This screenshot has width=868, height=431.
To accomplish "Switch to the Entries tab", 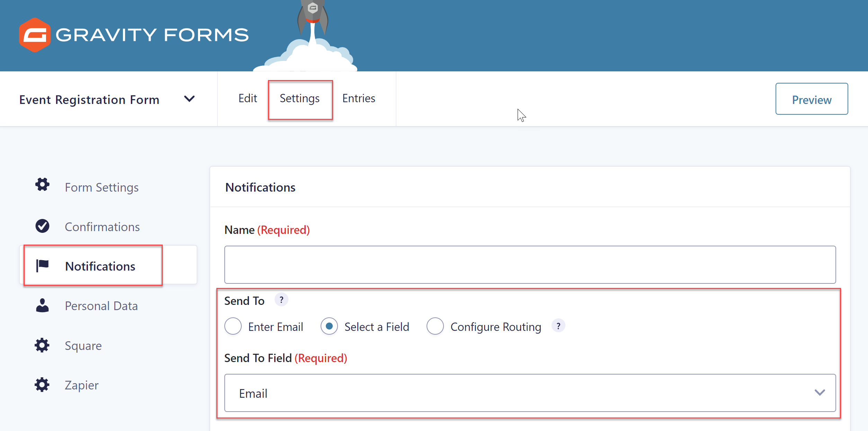I will coord(359,98).
